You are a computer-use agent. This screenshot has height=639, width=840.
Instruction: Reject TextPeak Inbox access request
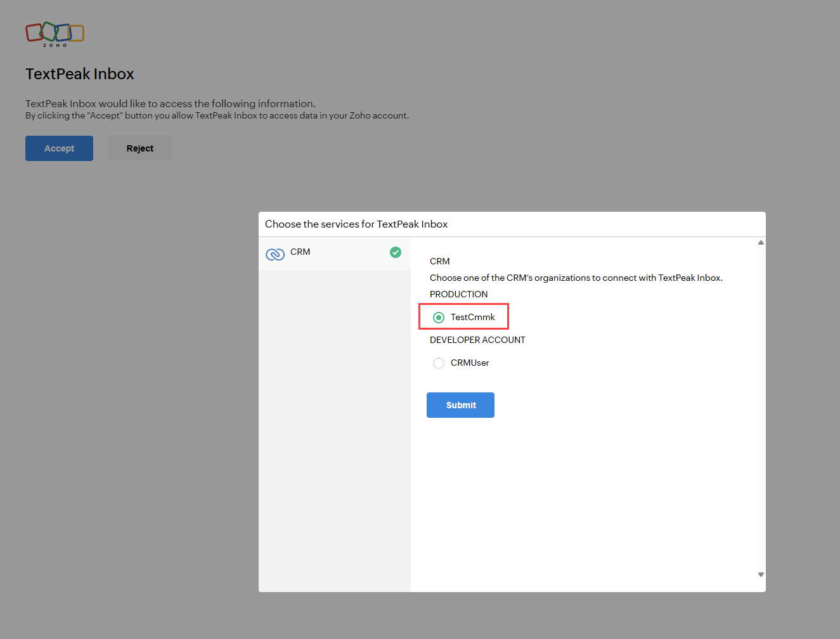140,148
